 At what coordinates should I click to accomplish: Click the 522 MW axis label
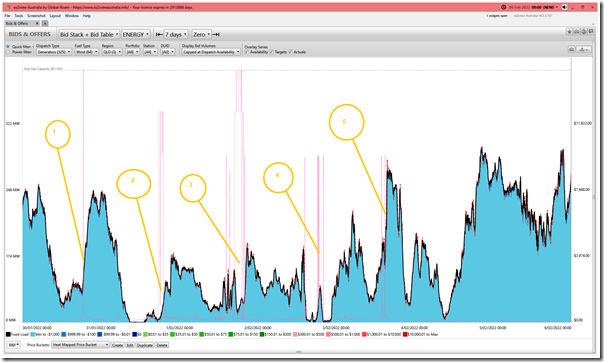tap(13, 124)
